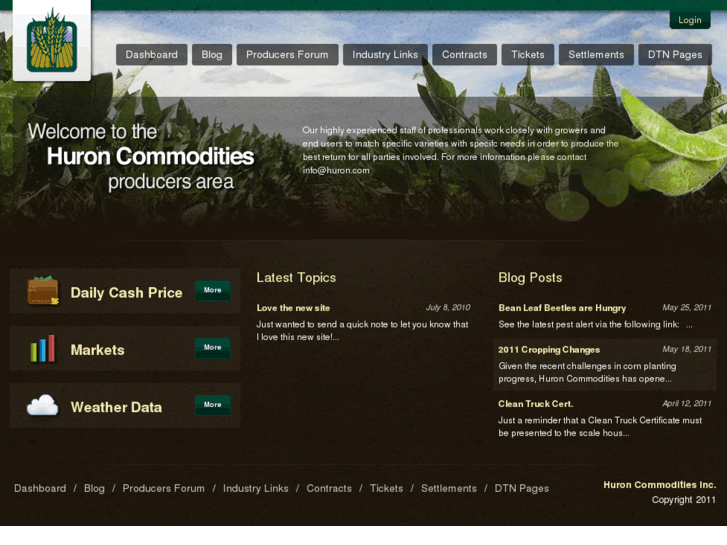Click footer Contracts link
This screenshot has height=545, width=727.
click(x=329, y=488)
